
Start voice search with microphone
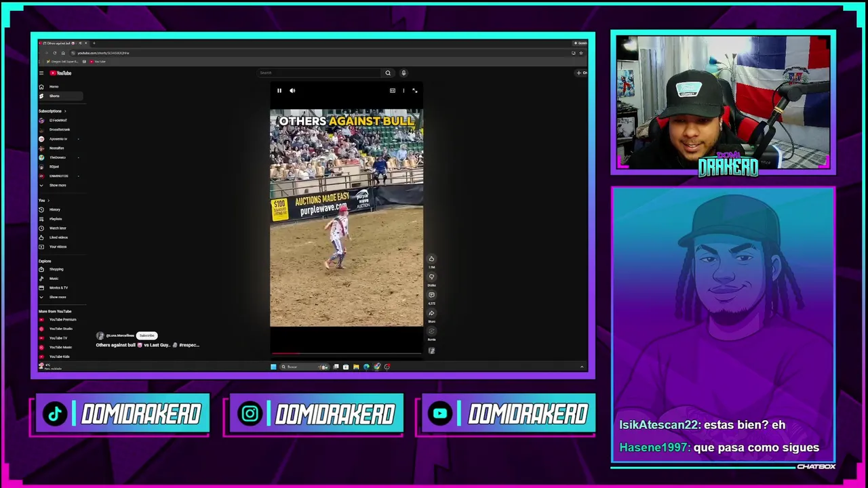point(403,73)
